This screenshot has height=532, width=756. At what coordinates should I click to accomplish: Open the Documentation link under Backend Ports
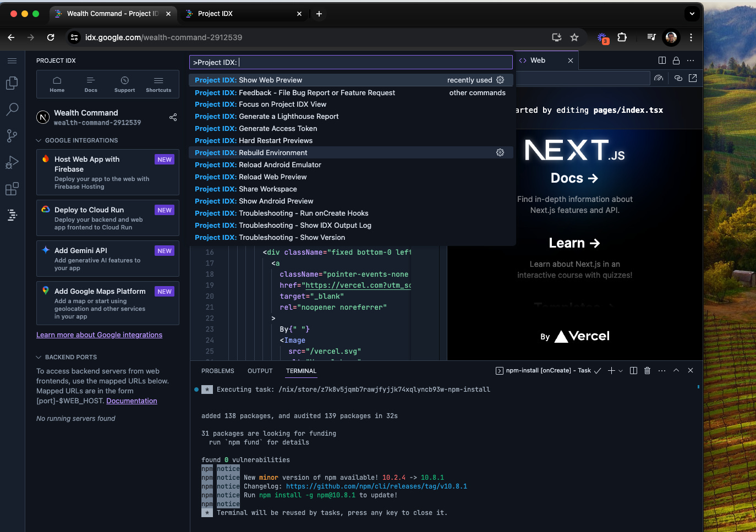(132, 401)
